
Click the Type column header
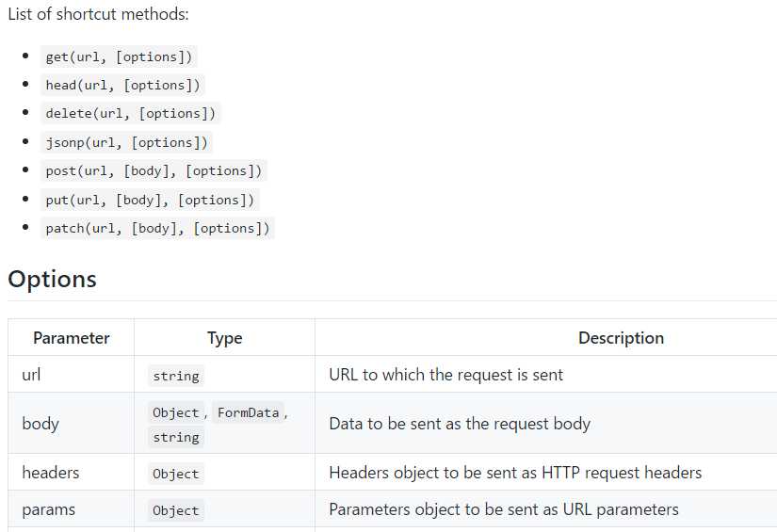pyautogui.click(x=225, y=338)
